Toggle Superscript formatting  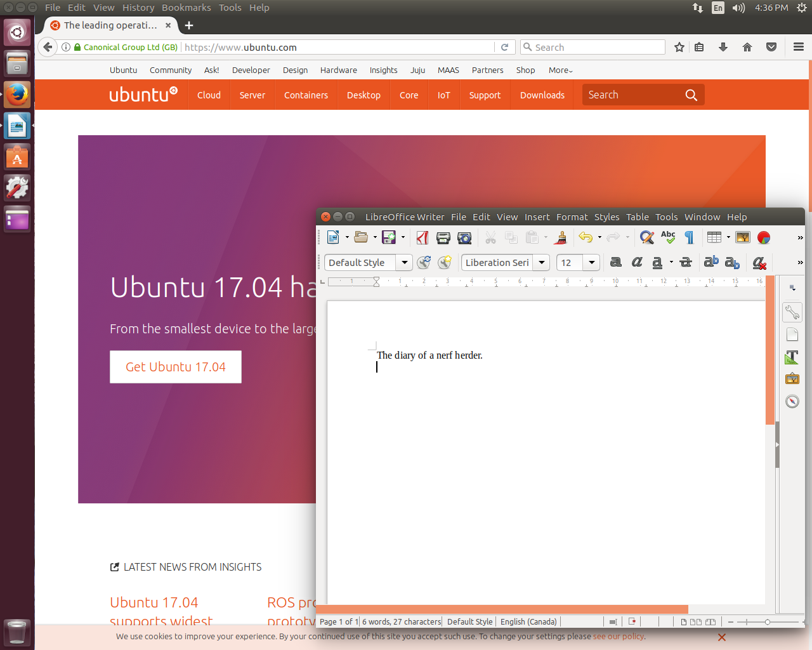pos(711,262)
